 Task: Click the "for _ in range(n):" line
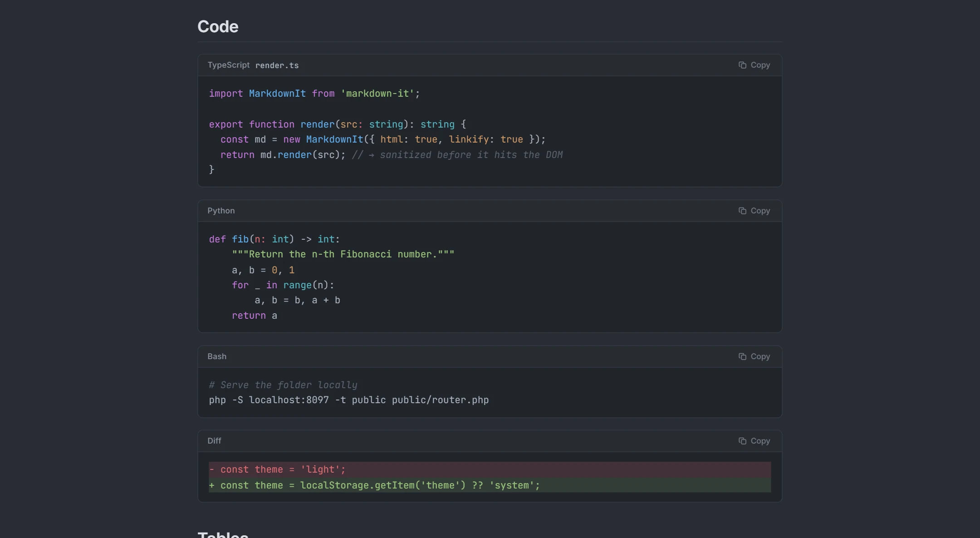pos(283,285)
